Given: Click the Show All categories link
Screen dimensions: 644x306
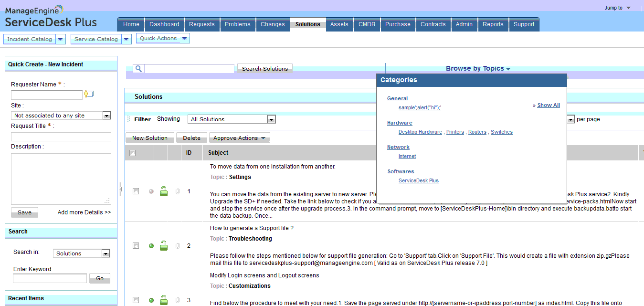Looking at the screenshot, I should pyautogui.click(x=549, y=105).
